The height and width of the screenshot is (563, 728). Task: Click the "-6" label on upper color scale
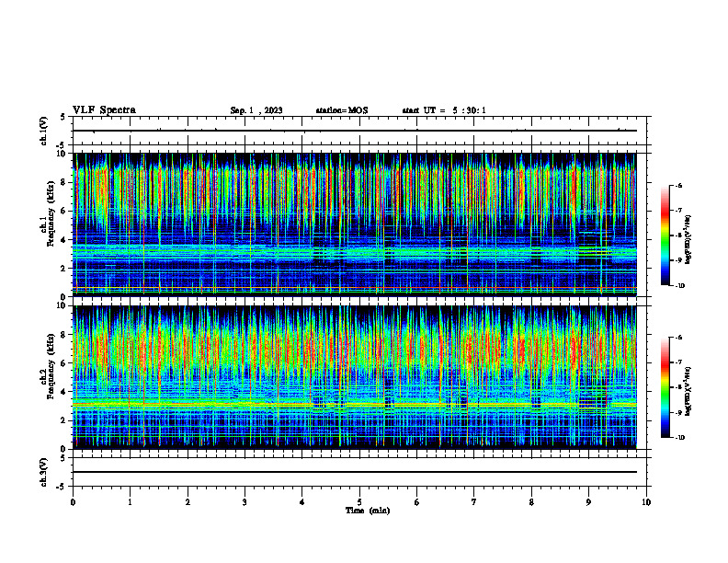[x=678, y=185]
